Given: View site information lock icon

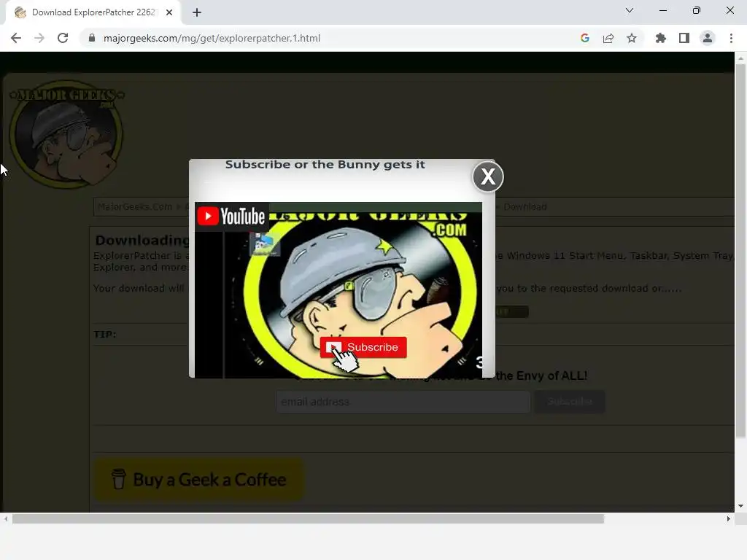Looking at the screenshot, I should pyautogui.click(x=92, y=38).
